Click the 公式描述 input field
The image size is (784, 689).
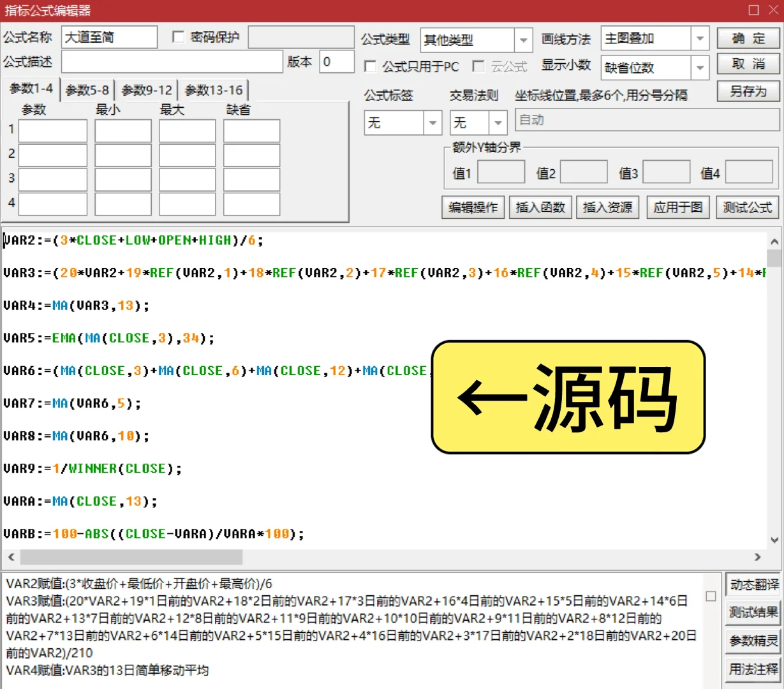[x=172, y=62]
